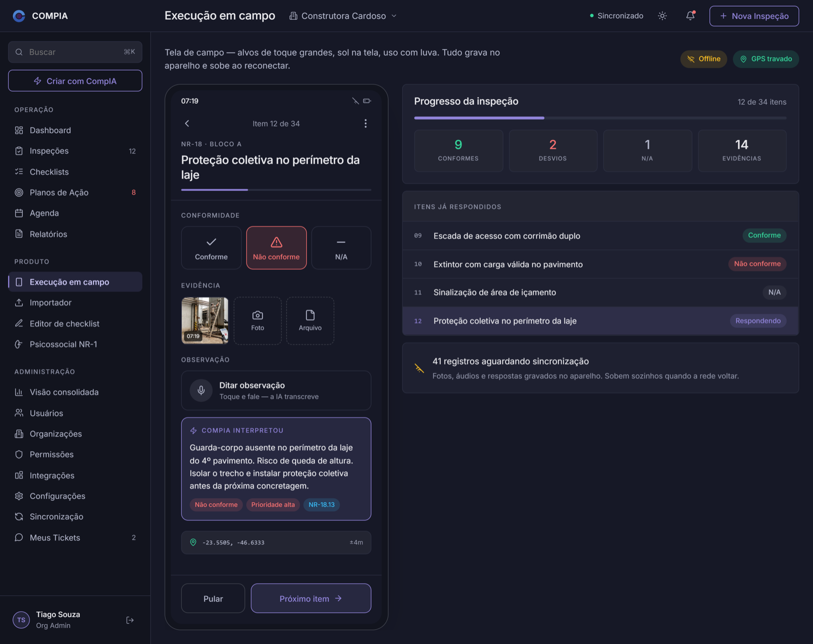
Task: Tap the microphone to dictate observation
Action: pyautogui.click(x=201, y=391)
